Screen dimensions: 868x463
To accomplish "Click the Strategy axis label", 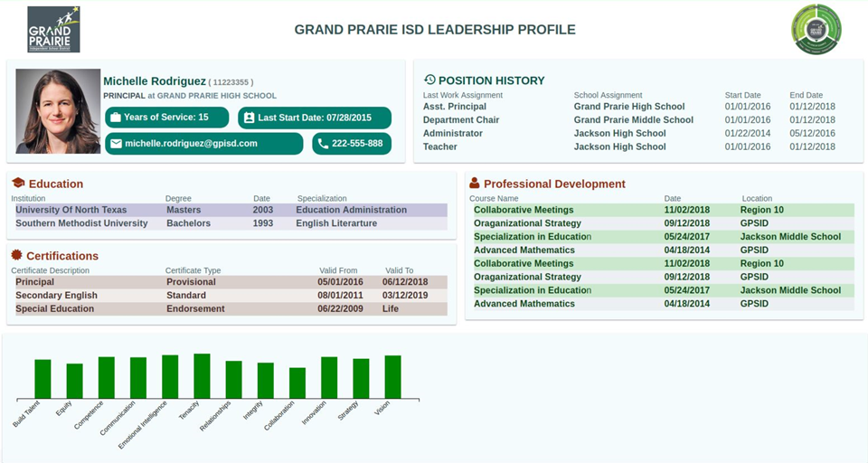I will [348, 411].
